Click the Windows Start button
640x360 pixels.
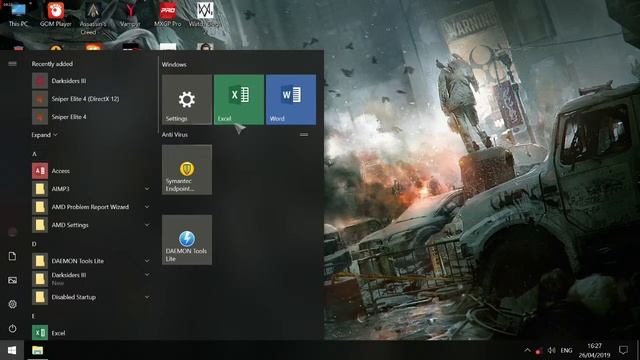coord(12,350)
